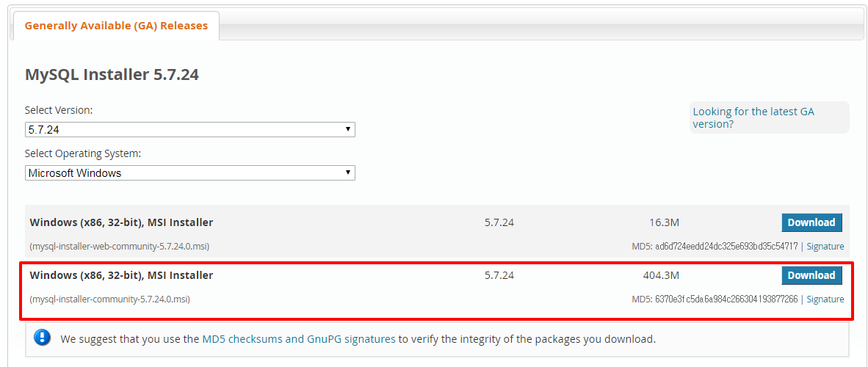868x367 pixels.
Task: Open Signature link for web-community installer
Action: coord(825,247)
